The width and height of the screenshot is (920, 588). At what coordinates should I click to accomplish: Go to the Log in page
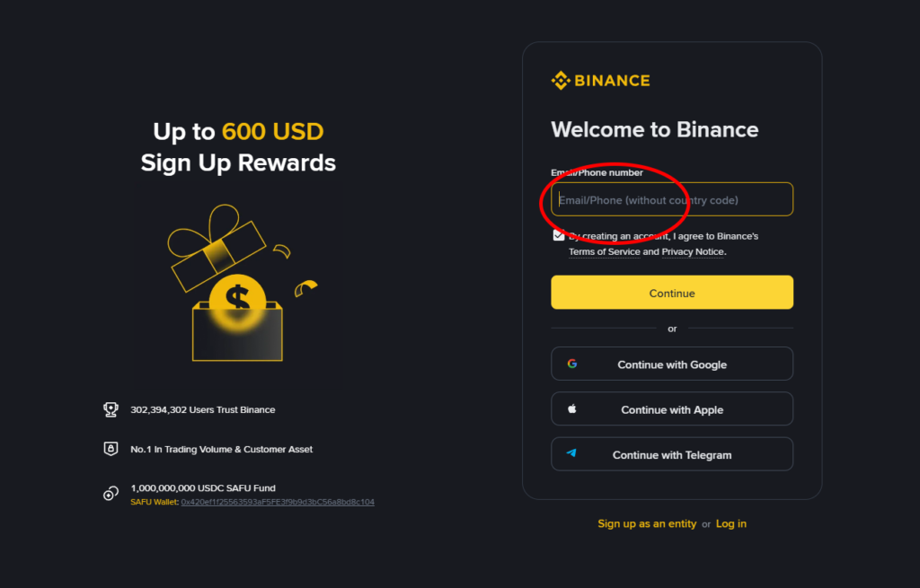pyautogui.click(x=731, y=523)
